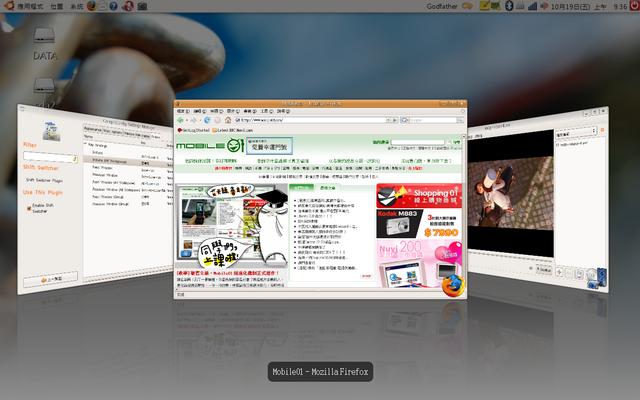Click the network signal bars tray icon

[x=532, y=6]
